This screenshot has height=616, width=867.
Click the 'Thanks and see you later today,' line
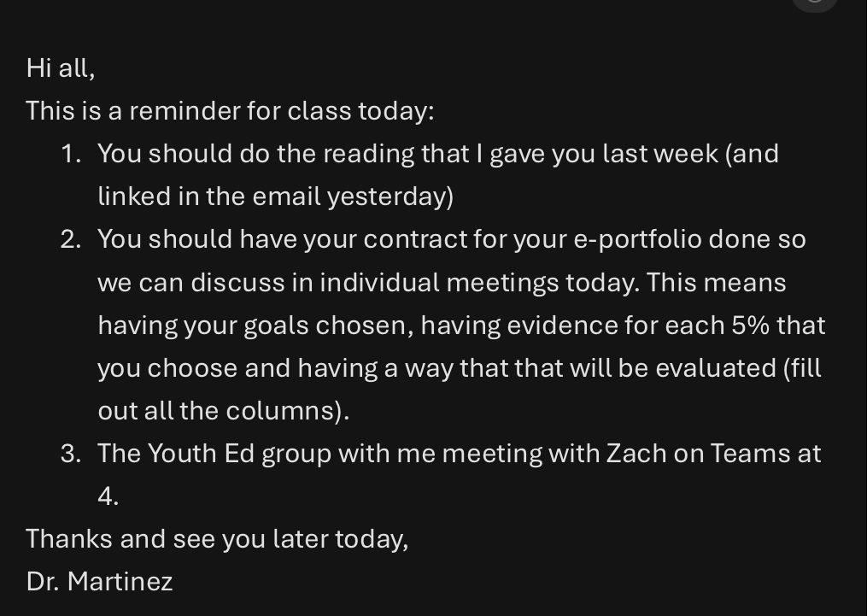tap(217, 539)
